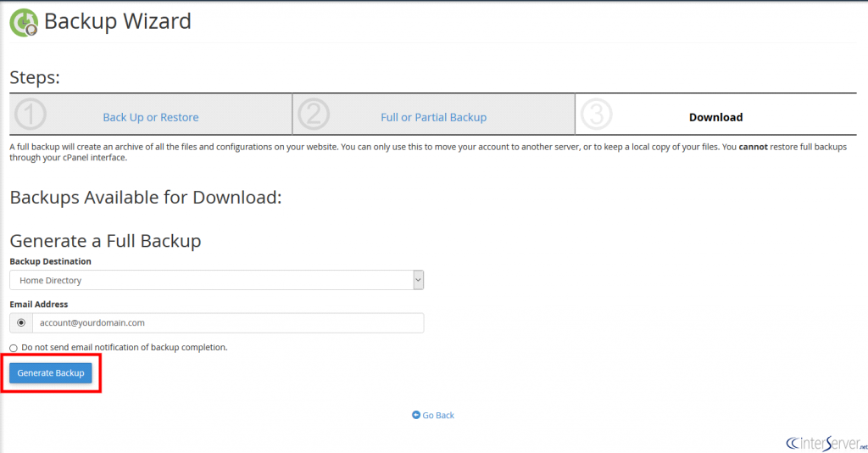
Task: Go to the Full or Partial Backup step
Action: (x=433, y=117)
